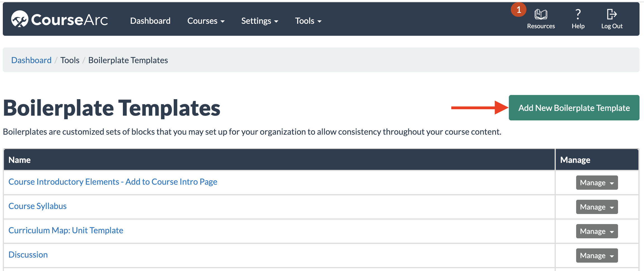Open the Courses dropdown menu
The width and height of the screenshot is (644, 271).
click(206, 21)
